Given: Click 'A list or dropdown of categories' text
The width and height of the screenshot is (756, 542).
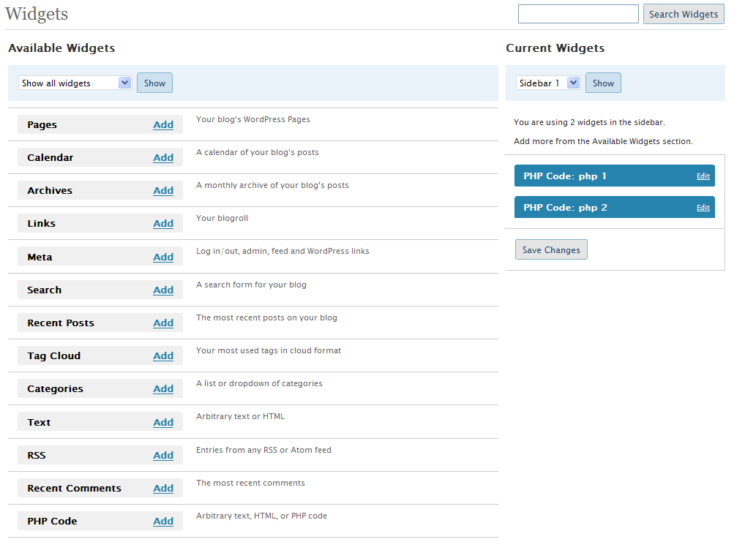Looking at the screenshot, I should (x=259, y=383).
